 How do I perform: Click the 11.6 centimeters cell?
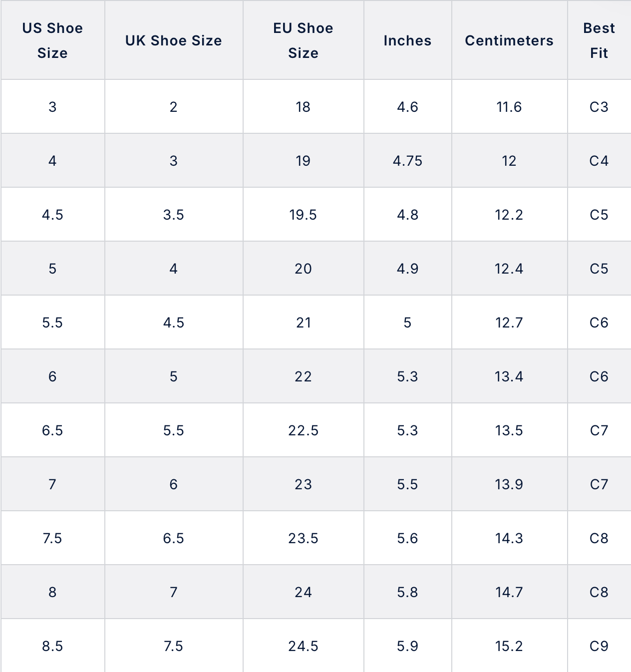pos(510,106)
